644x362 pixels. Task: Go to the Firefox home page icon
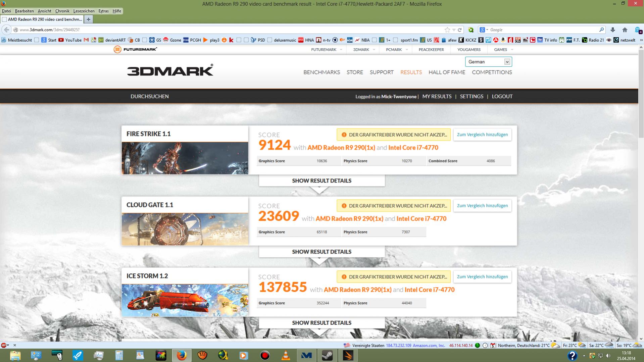tap(625, 30)
